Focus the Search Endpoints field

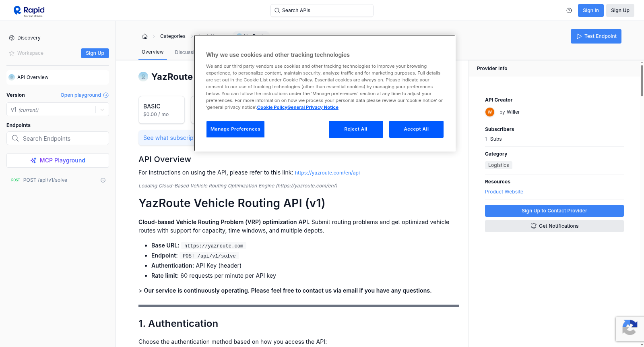click(x=58, y=138)
